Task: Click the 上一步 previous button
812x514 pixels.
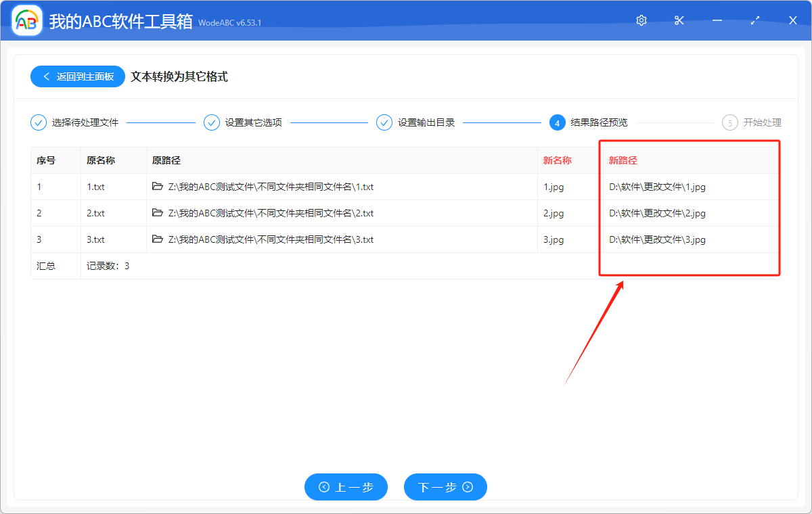Action: pyautogui.click(x=346, y=487)
